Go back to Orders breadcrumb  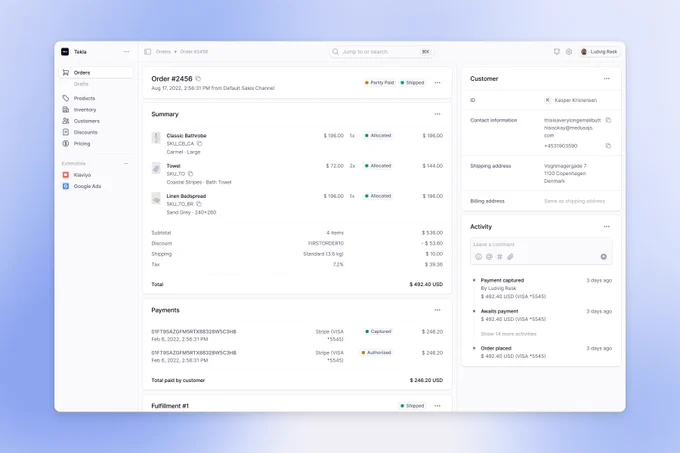click(x=163, y=52)
